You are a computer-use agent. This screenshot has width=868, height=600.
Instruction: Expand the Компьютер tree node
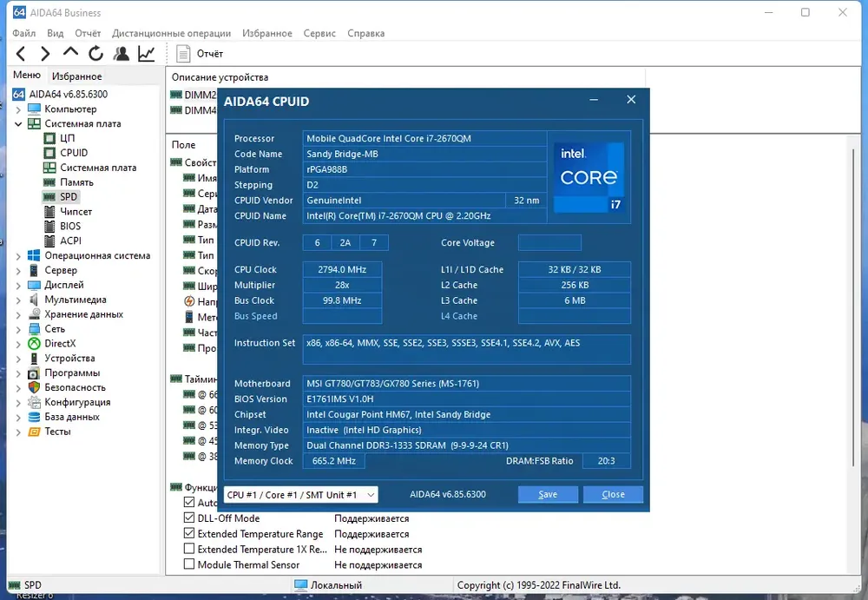click(18, 109)
